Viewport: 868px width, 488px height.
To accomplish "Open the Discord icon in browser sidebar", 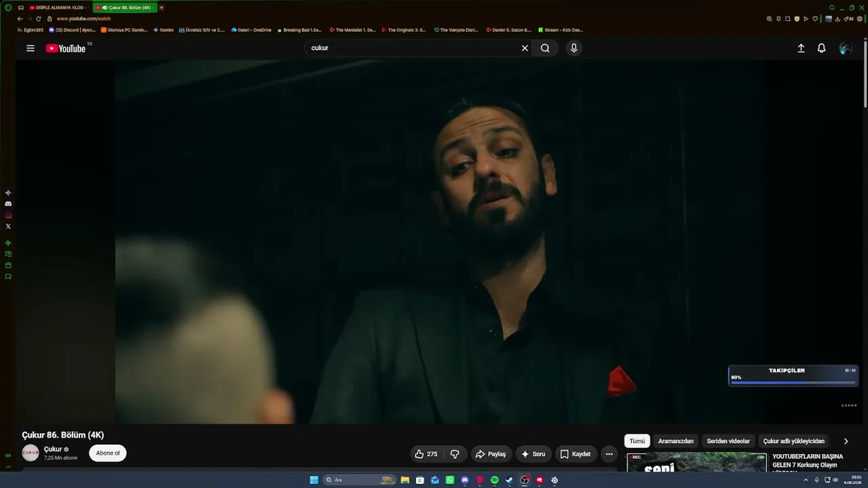I will pos(8,203).
